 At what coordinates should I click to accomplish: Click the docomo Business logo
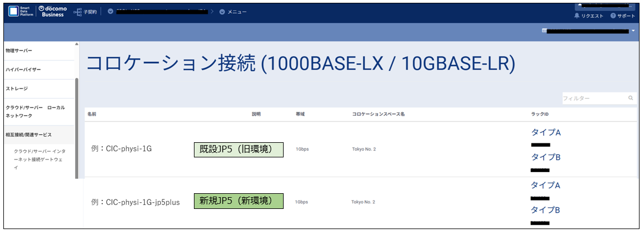tap(53, 12)
